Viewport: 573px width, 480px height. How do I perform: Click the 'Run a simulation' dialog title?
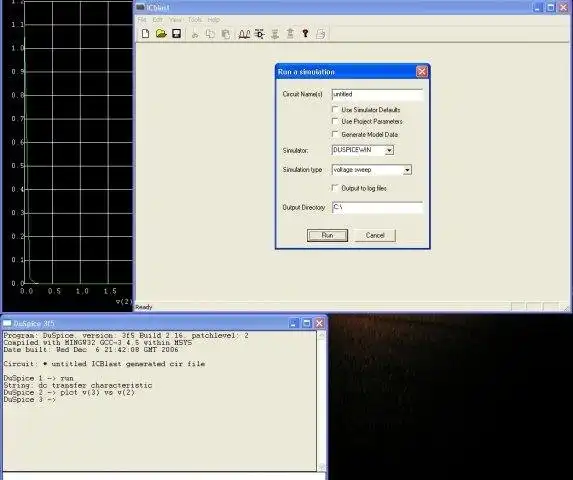tap(306, 72)
